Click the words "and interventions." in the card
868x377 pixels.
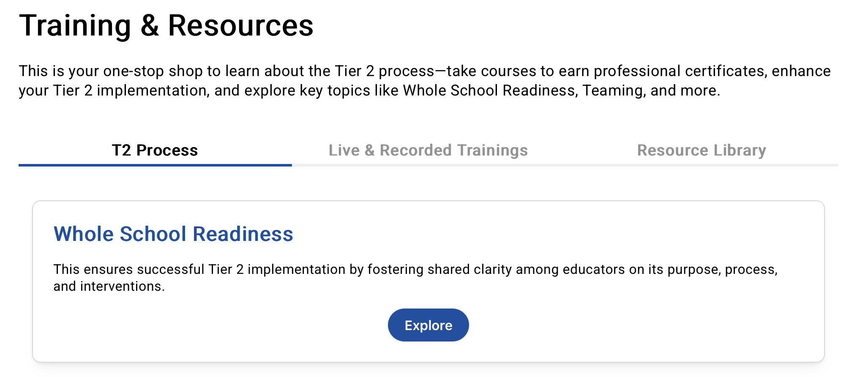[109, 287]
